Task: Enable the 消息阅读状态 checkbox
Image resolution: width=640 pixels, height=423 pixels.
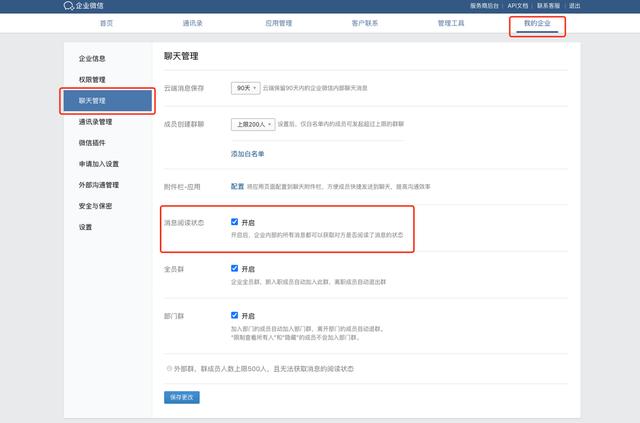Action: pos(234,222)
